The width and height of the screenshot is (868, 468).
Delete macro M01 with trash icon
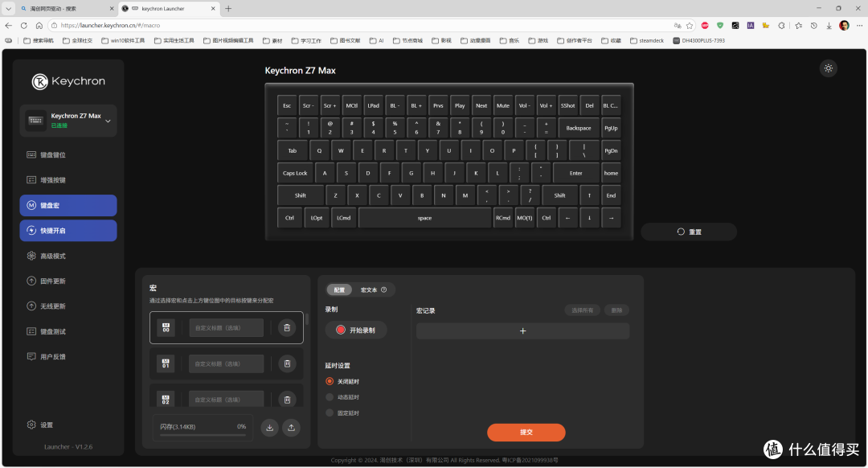287,364
